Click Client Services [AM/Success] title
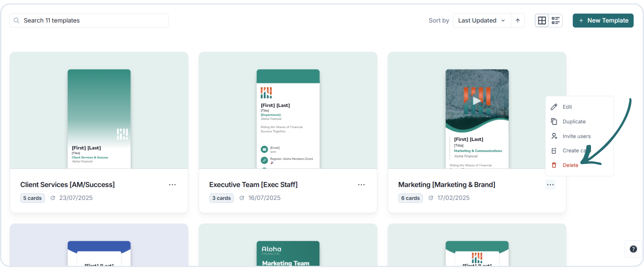 tap(67, 185)
